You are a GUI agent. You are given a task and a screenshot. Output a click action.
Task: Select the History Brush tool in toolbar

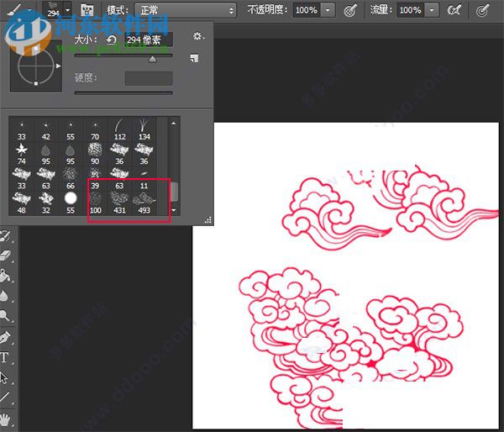pyautogui.click(x=4, y=236)
